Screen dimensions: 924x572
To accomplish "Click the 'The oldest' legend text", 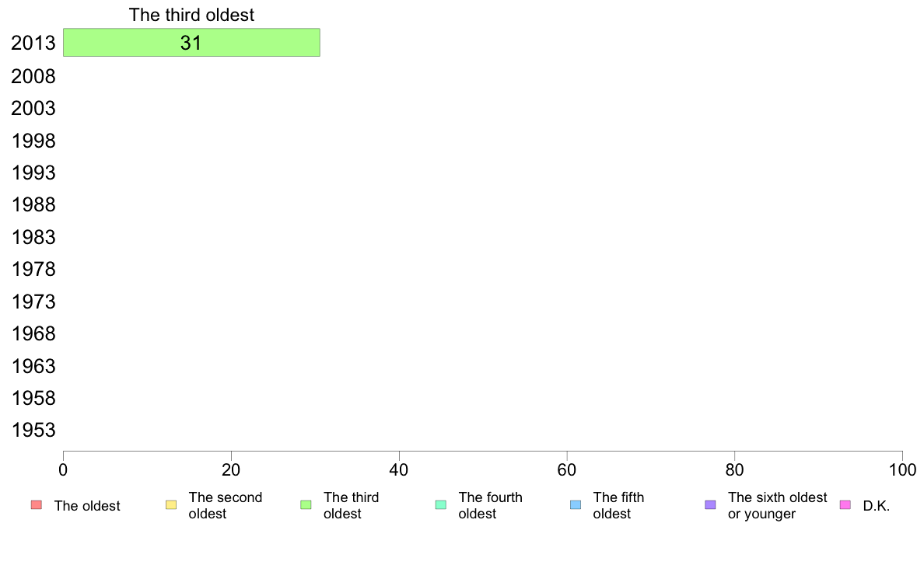I will (87, 506).
